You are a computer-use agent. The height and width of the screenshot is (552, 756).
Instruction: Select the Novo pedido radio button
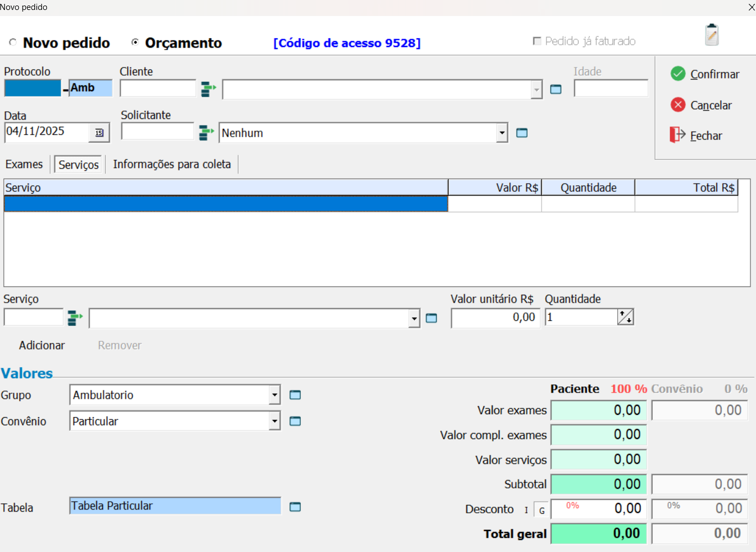[x=13, y=43]
